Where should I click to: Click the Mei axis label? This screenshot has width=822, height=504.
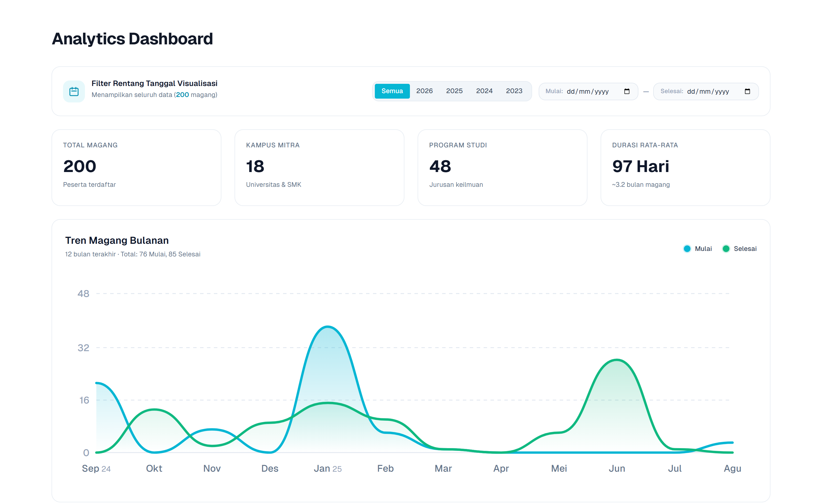(x=559, y=468)
